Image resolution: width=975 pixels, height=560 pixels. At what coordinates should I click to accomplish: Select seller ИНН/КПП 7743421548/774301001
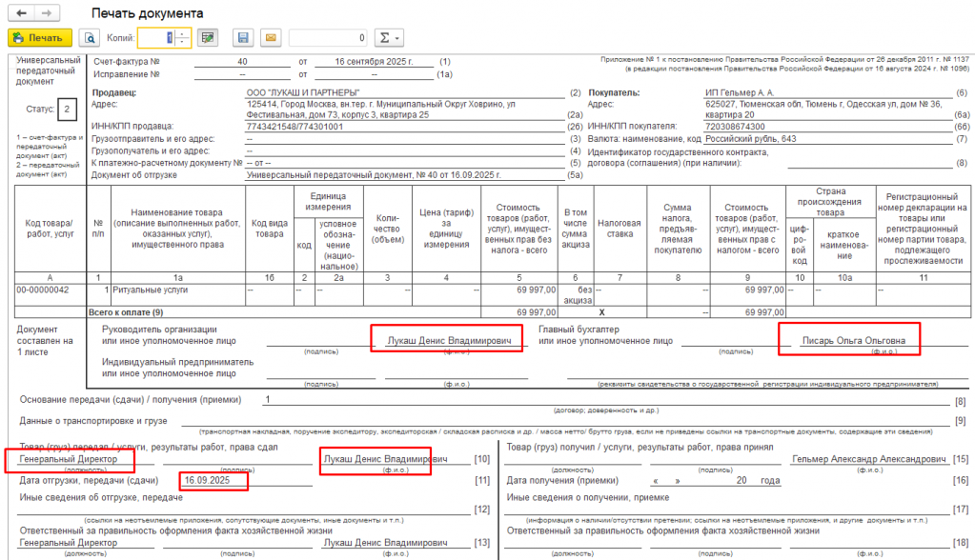295,127
